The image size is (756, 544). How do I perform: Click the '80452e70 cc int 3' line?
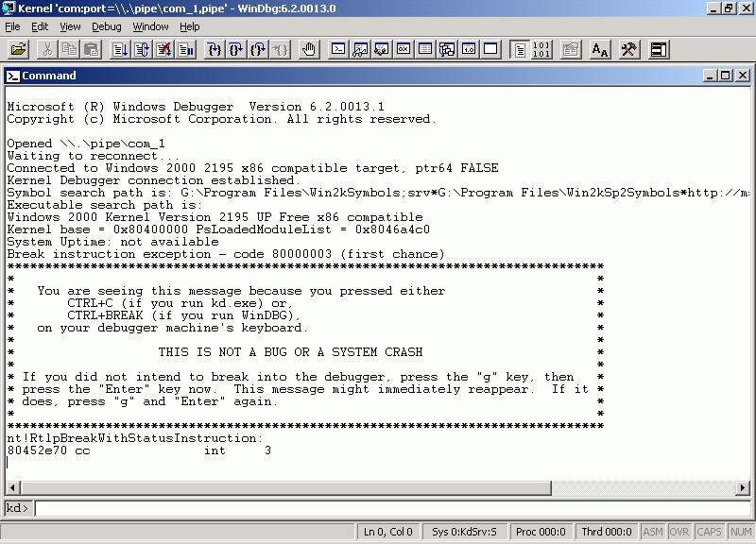click(139, 451)
